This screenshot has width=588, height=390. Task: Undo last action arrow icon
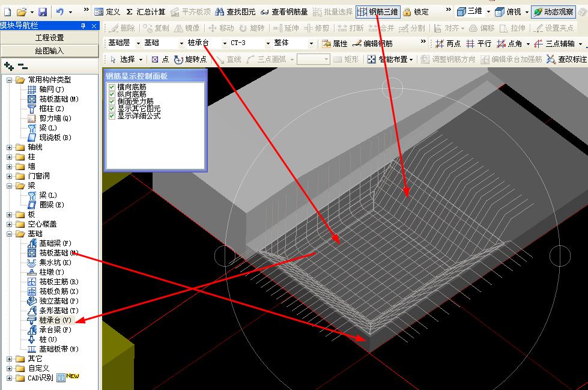[x=60, y=12]
